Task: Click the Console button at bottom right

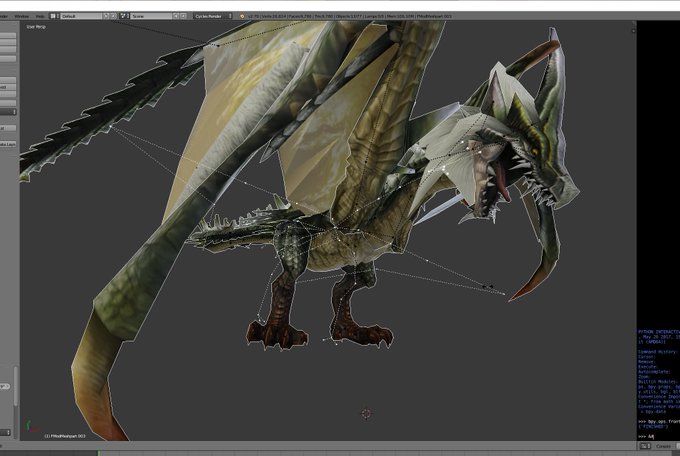Action: click(x=664, y=447)
